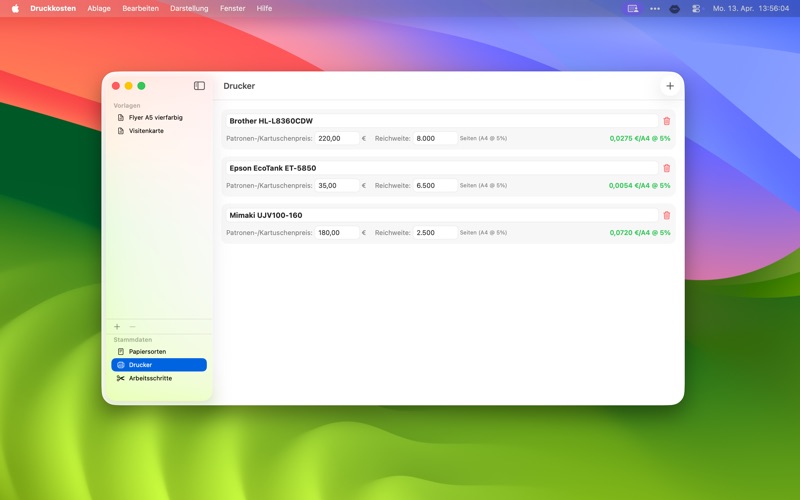Open the Apple menu
800x500 pixels.
click(x=15, y=8)
